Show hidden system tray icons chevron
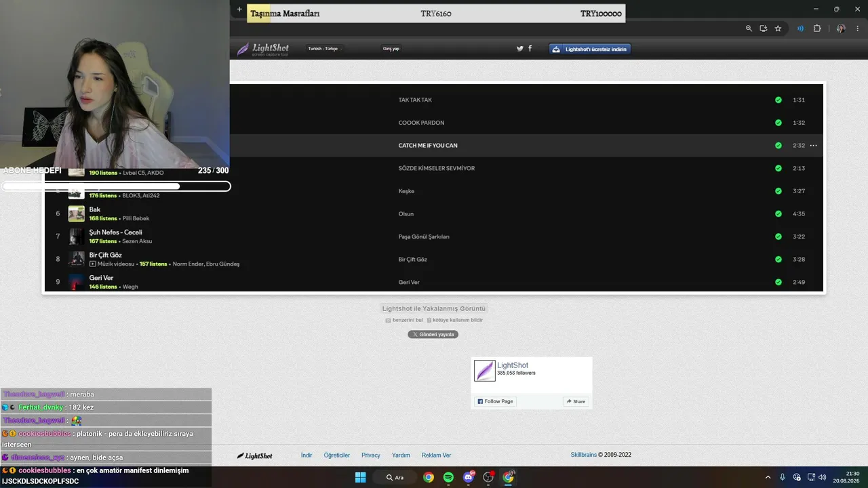 [x=768, y=477]
